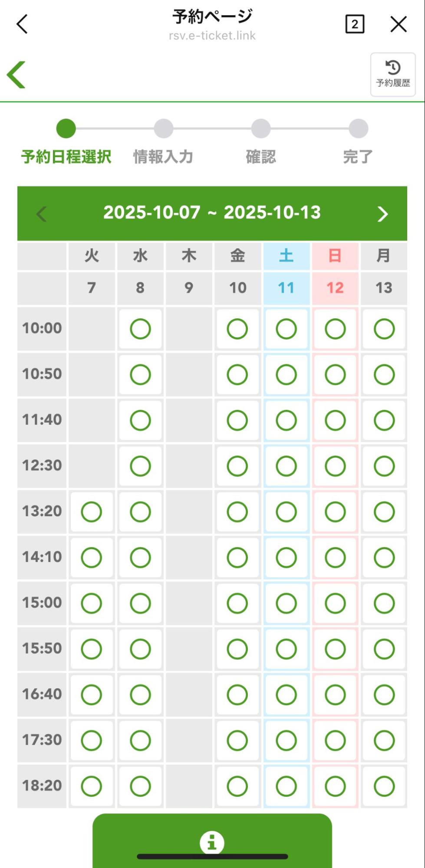The width and height of the screenshot is (425, 868).
Task: Pick 16:40 slot on Friday 10
Action: point(237,694)
